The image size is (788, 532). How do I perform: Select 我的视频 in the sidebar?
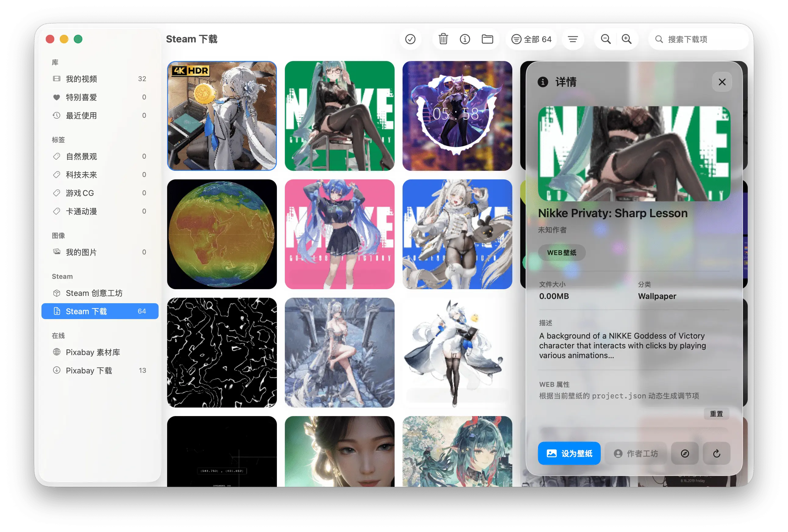[x=100, y=79]
